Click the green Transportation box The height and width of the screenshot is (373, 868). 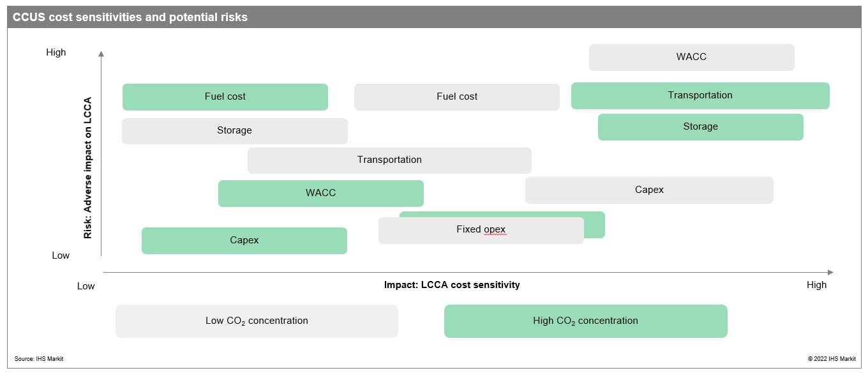click(700, 95)
